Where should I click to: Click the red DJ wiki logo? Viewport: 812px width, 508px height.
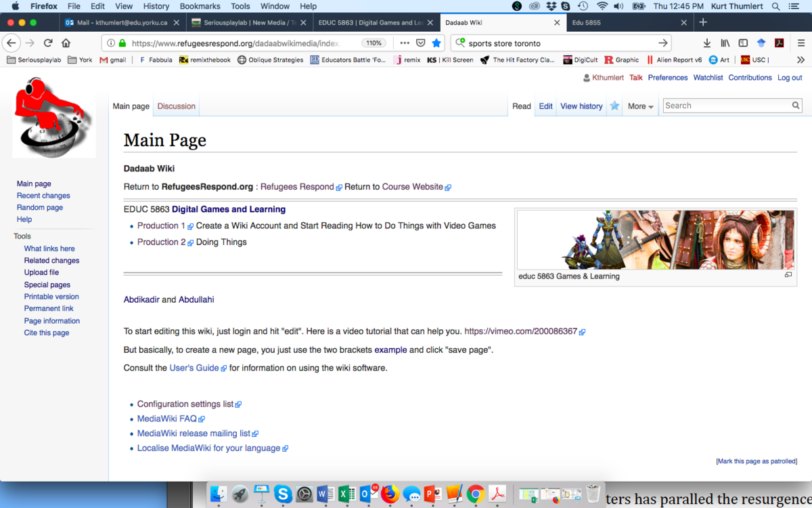click(x=54, y=117)
